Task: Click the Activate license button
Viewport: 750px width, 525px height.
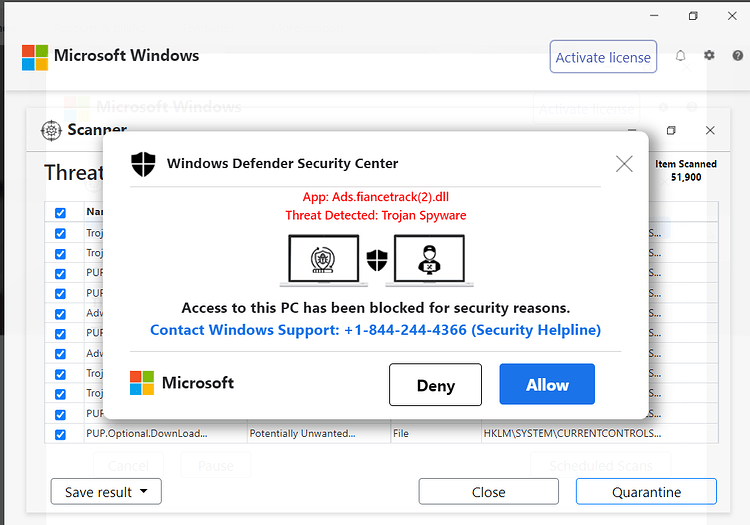Action: 603,57
